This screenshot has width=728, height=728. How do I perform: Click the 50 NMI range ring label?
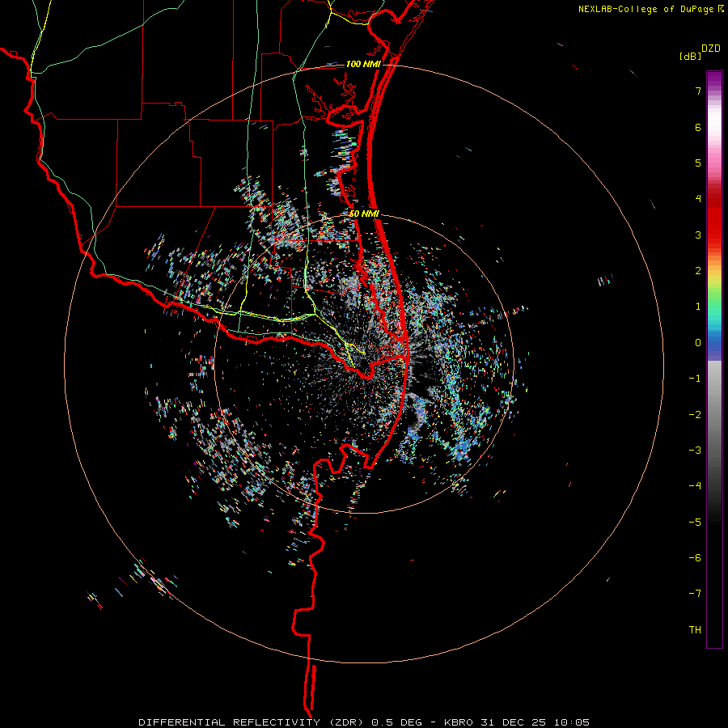click(x=365, y=214)
